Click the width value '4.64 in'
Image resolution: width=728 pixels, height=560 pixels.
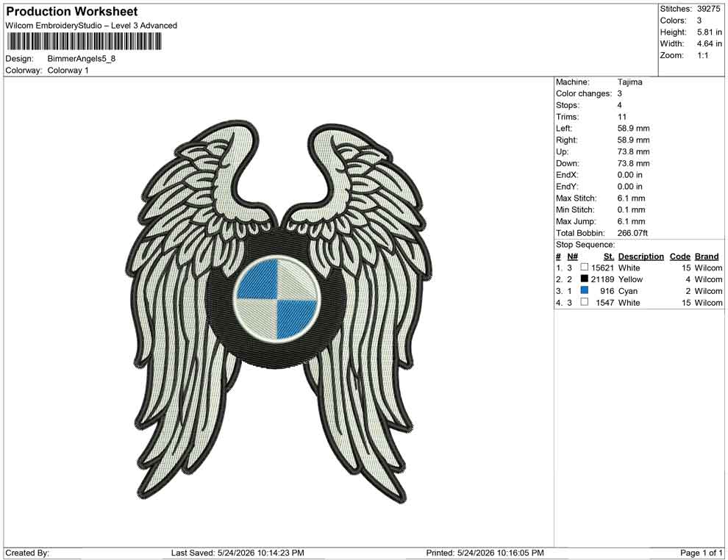[710, 43]
